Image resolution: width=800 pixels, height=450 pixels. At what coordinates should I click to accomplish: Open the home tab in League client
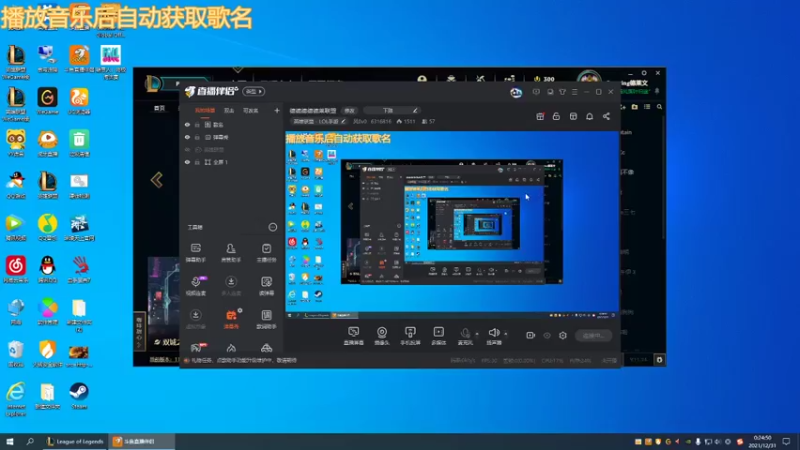click(x=159, y=108)
